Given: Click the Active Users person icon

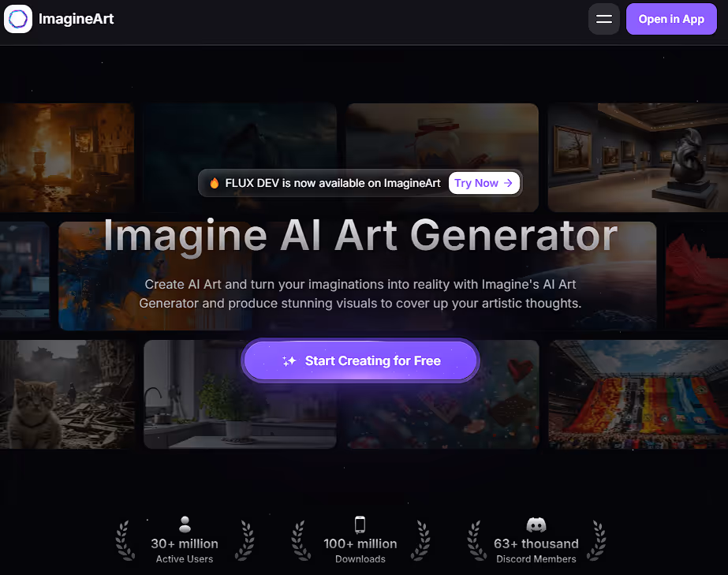Looking at the screenshot, I should tap(185, 525).
